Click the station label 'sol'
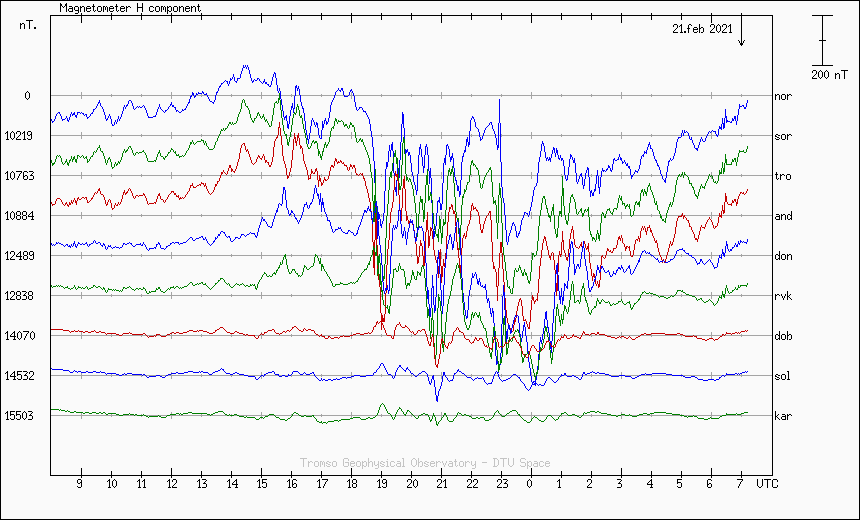Screen dimensions: 860x520 [x=782, y=376]
